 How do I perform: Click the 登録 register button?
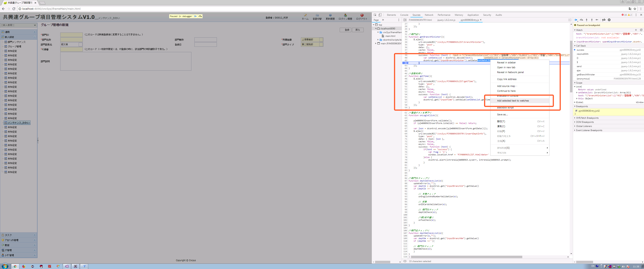click(x=346, y=30)
